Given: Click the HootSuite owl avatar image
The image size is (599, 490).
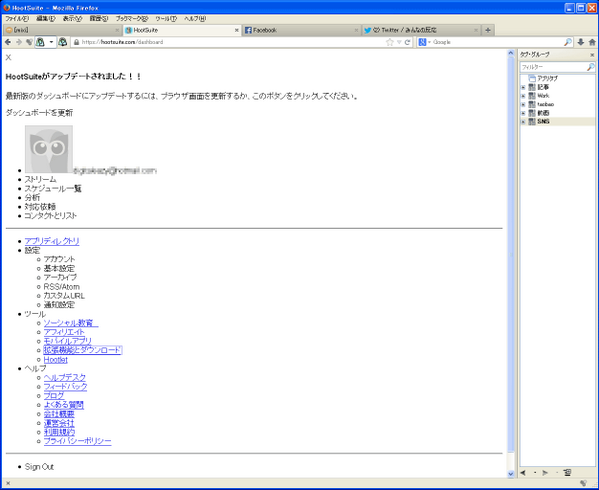Looking at the screenshot, I should pyautogui.click(x=49, y=149).
